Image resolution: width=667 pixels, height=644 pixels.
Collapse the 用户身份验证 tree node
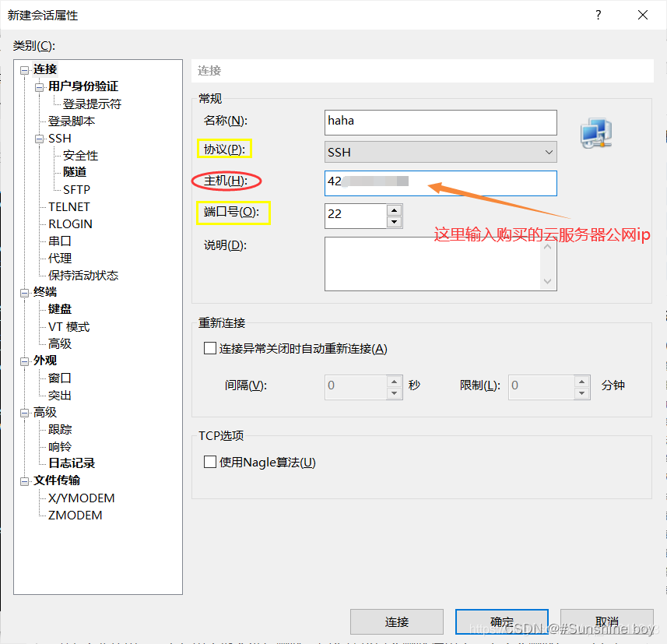click(x=39, y=87)
